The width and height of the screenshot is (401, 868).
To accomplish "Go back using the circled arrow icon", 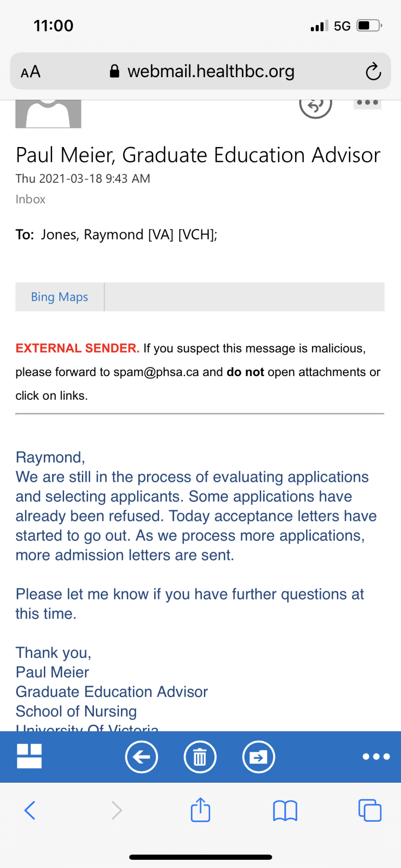I will [142, 757].
